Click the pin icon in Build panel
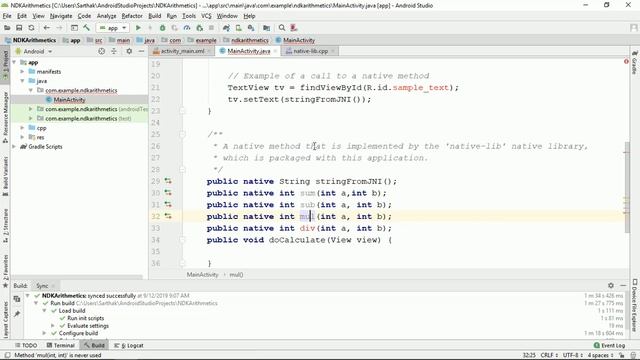Viewport: 640px width, 360px height. pos(17,314)
